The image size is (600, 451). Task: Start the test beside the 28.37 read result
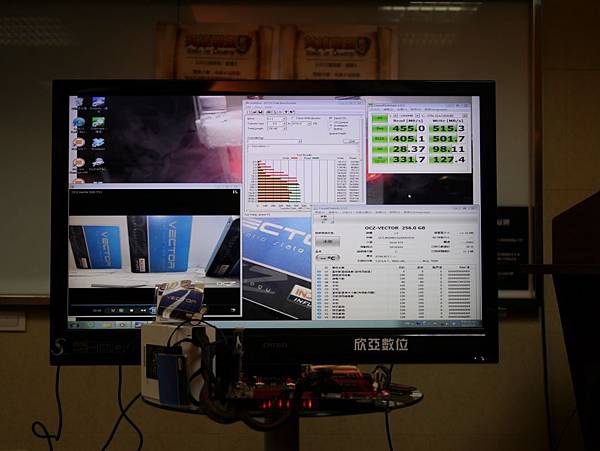point(380,149)
